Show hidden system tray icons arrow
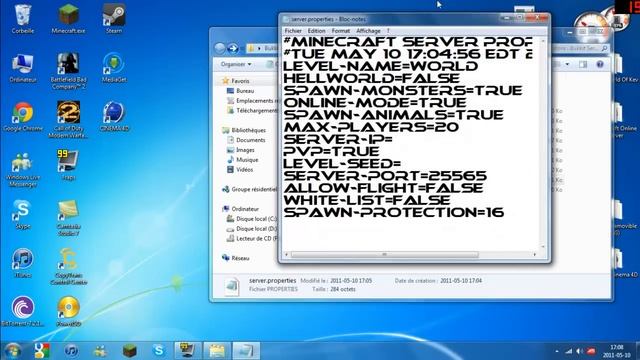 coord(557,351)
